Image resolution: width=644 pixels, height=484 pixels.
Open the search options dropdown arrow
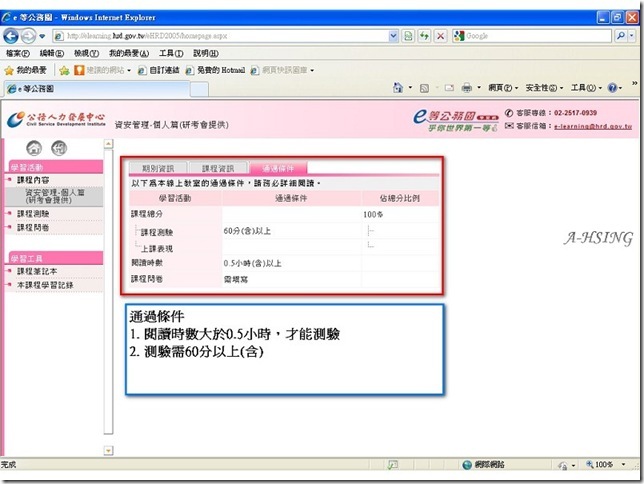click(632, 36)
